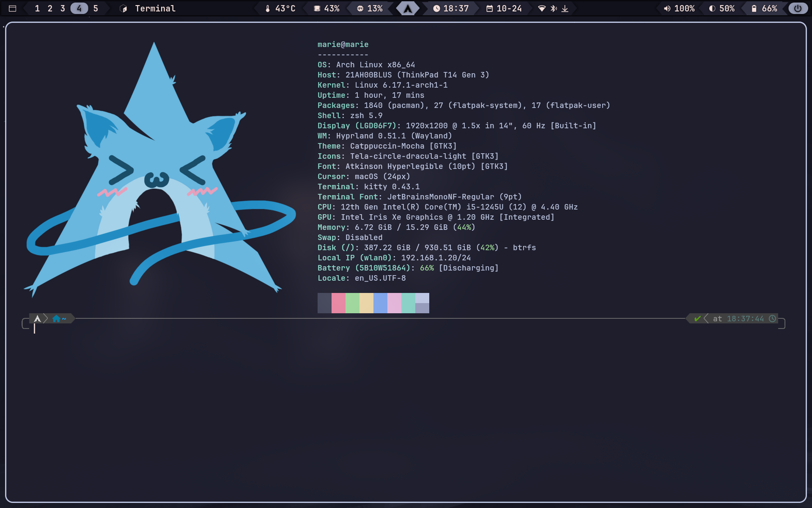Click the Wi-Fi icon in the system tray
This screenshot has height=508, width=812.
coord(543,8)
